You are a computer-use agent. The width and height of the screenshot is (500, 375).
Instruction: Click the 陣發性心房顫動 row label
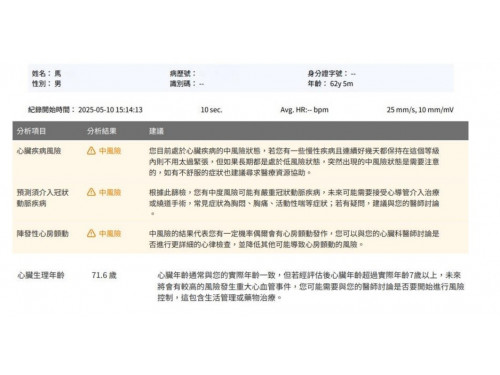pyautogui.click(x=43, y=233)
